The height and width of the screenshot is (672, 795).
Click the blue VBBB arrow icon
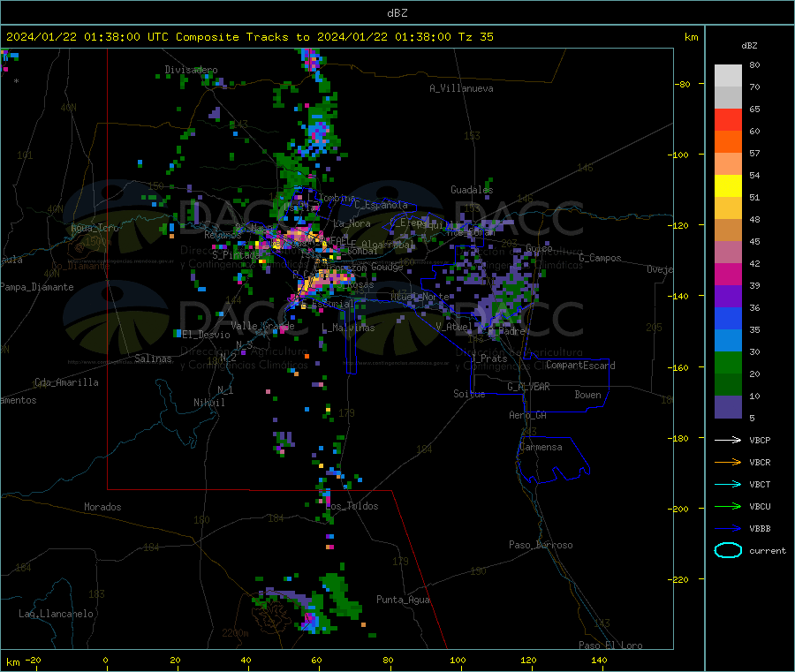(728, 529)
